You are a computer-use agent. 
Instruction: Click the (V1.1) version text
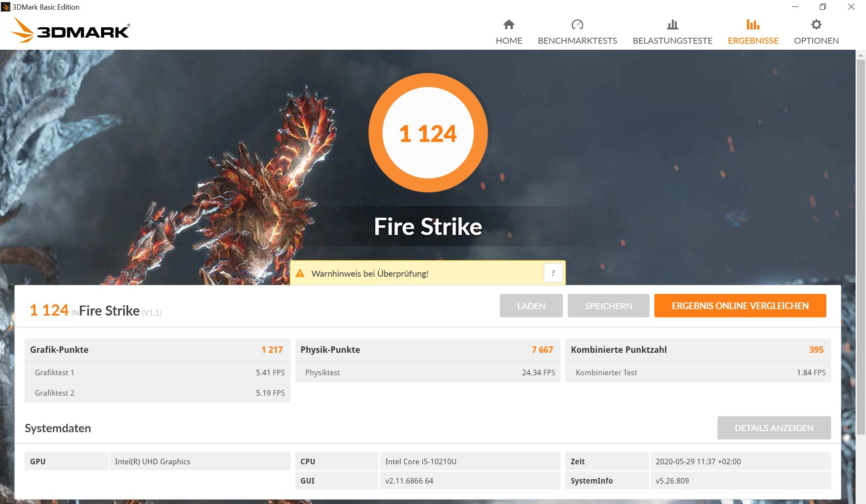[x=152, y=313]
